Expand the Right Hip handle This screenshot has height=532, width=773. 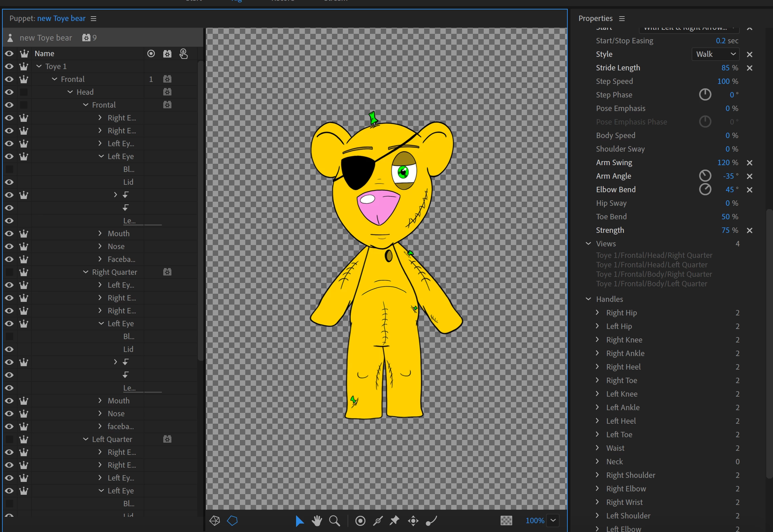[x=597, y=312]
